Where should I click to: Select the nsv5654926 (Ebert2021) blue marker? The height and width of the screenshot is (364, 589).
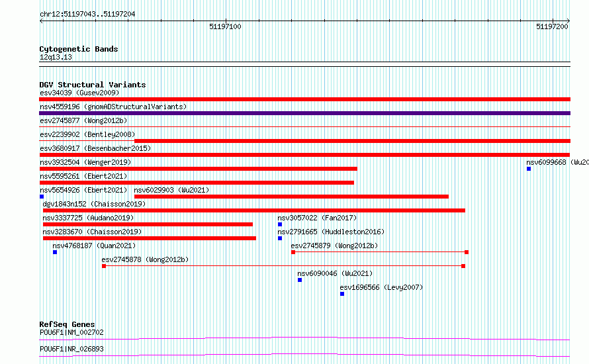click(42, 197)
